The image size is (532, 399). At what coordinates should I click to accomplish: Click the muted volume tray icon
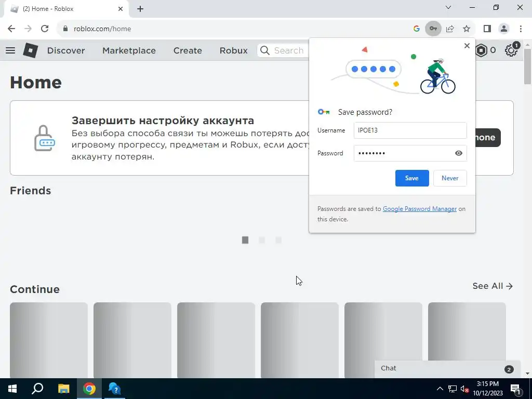coord(465,389)
